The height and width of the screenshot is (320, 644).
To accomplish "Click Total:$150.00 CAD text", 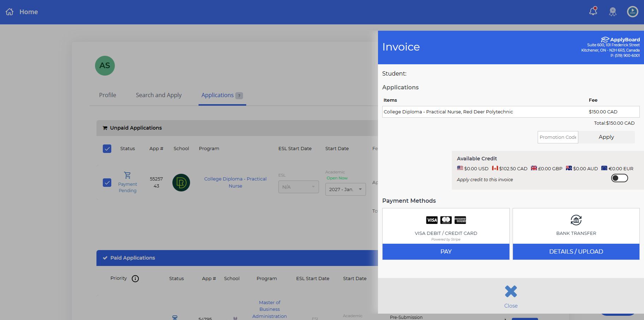I will [614, 123].
